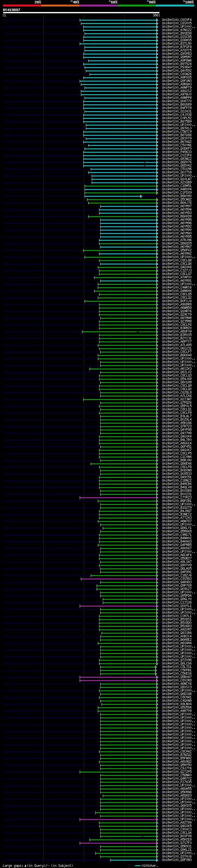Open the UniRef100_C7YRZ3 label
Viewport: 197px width, 868px height.
coord(176,497)
